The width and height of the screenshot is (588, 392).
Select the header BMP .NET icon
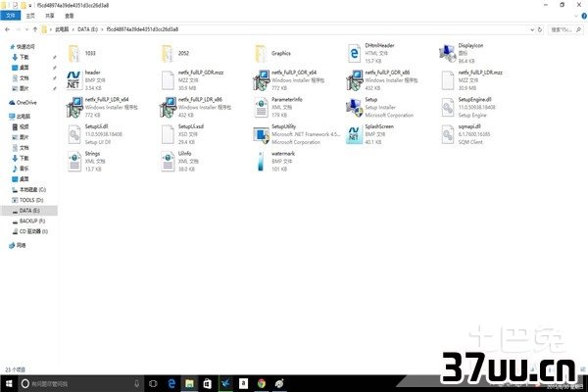[73, 80]
